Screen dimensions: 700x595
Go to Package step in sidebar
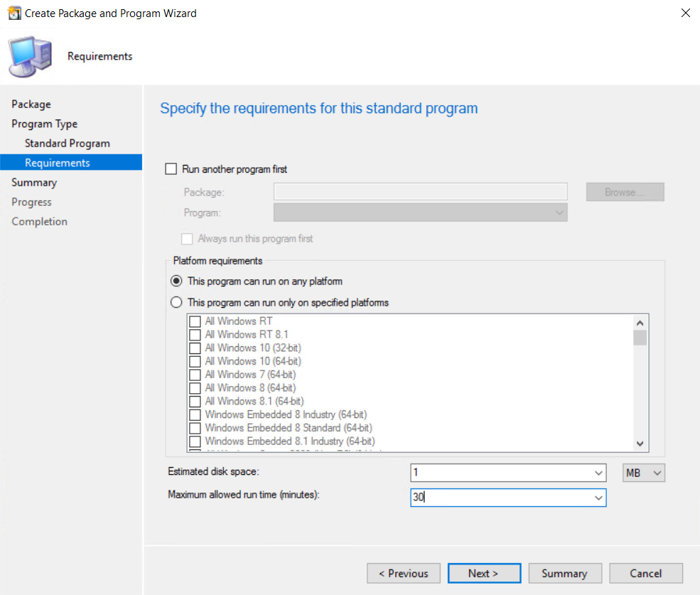coord(31,104)
